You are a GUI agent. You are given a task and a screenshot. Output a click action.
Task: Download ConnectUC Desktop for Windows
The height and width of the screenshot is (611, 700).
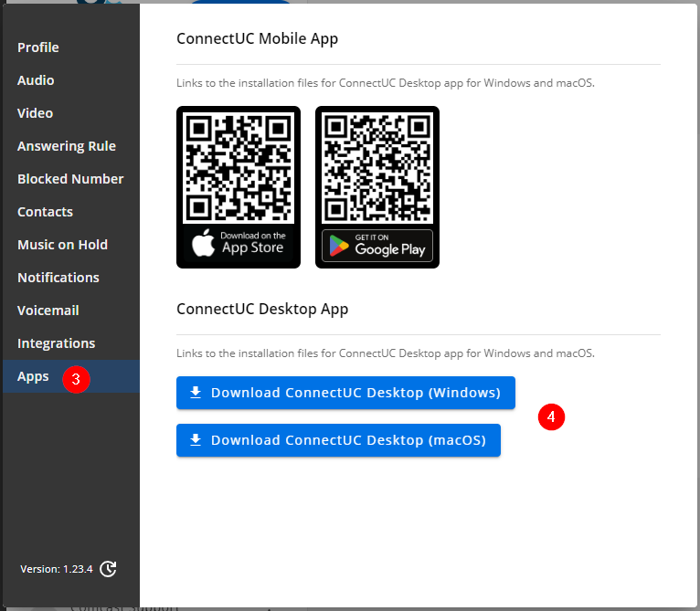point(345,393)
